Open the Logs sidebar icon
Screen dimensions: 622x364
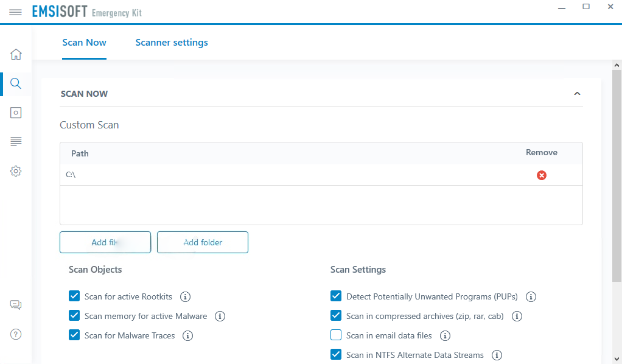16,141
